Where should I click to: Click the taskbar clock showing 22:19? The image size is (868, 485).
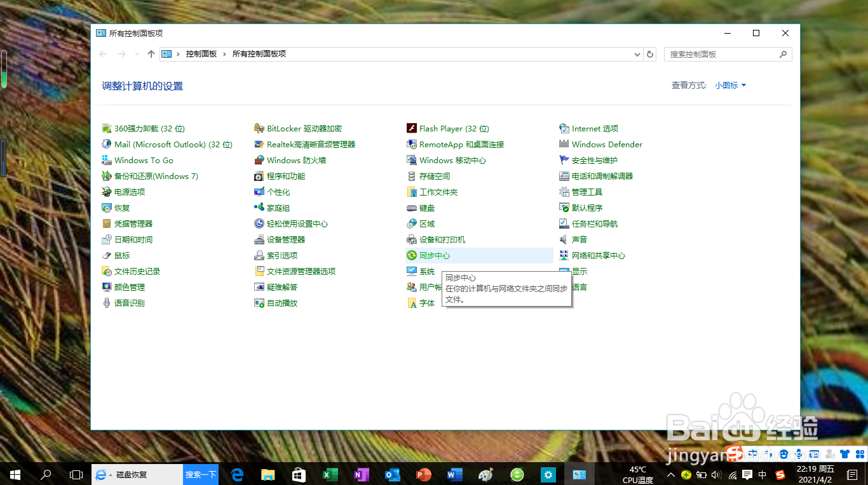point(815,474)
